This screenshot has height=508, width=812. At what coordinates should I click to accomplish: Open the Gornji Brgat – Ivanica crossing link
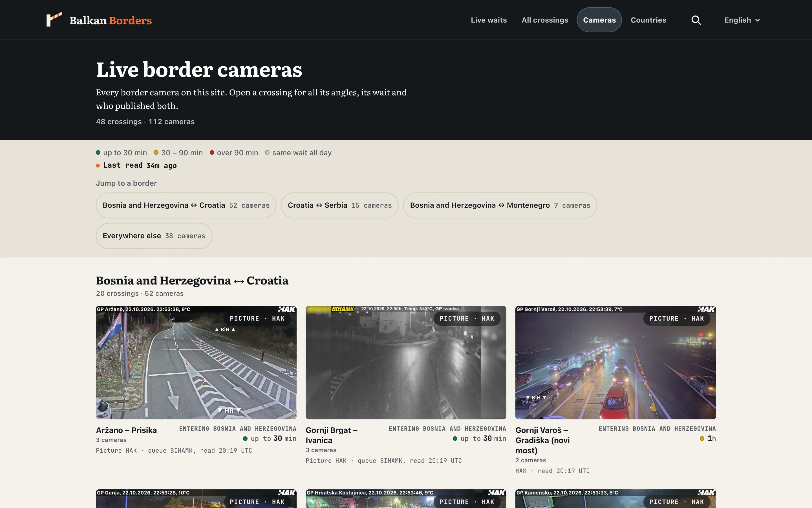click(332, 435)
